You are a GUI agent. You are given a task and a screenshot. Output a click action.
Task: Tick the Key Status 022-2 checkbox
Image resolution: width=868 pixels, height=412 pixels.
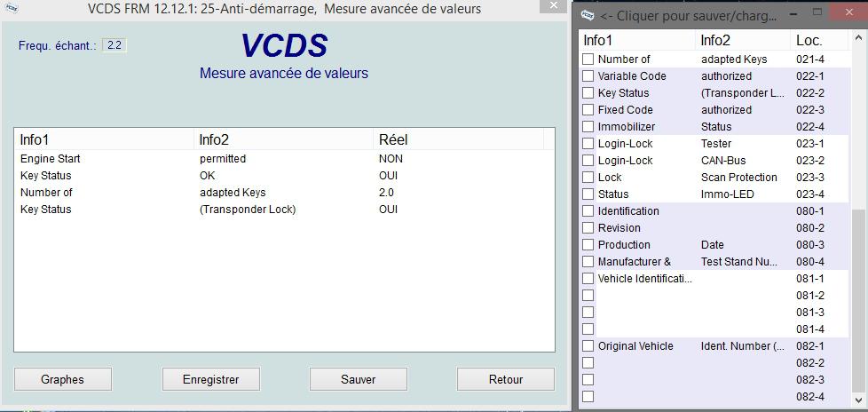coord(588,93)
